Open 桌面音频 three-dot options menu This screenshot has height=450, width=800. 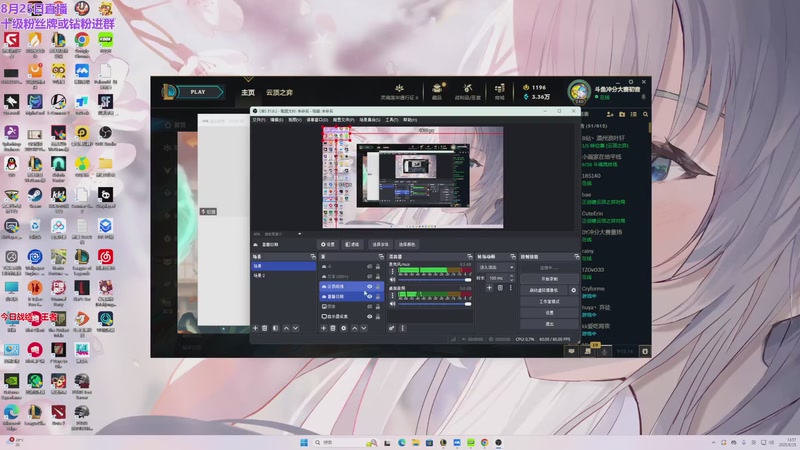(x=392, y=295)
